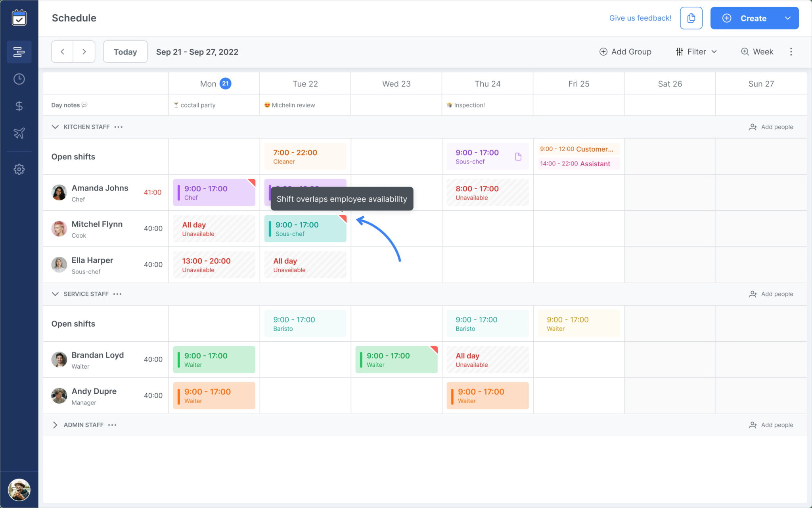This screenshot has height=508, width=812.
Task: Click the clock/time tracking icon in sidebar
Action: coord(19,79)
